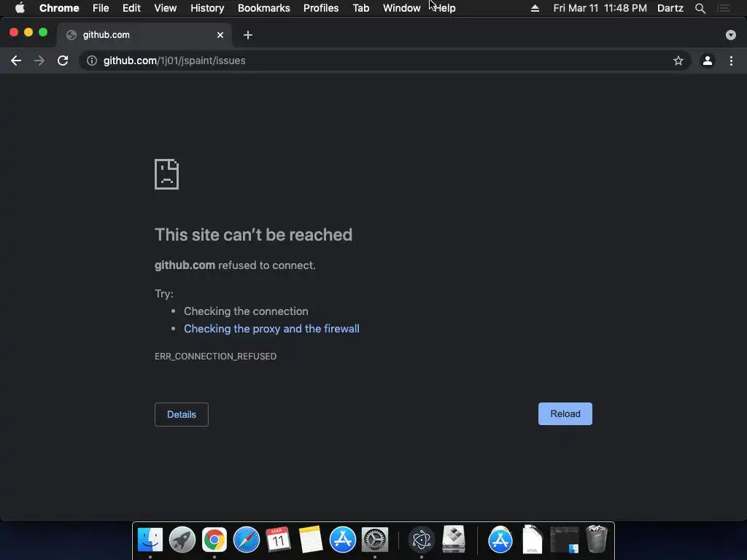This screenshot has height=560, width=747.
Task: Click the eject icon in menu bar
Action: click(535, 8)
